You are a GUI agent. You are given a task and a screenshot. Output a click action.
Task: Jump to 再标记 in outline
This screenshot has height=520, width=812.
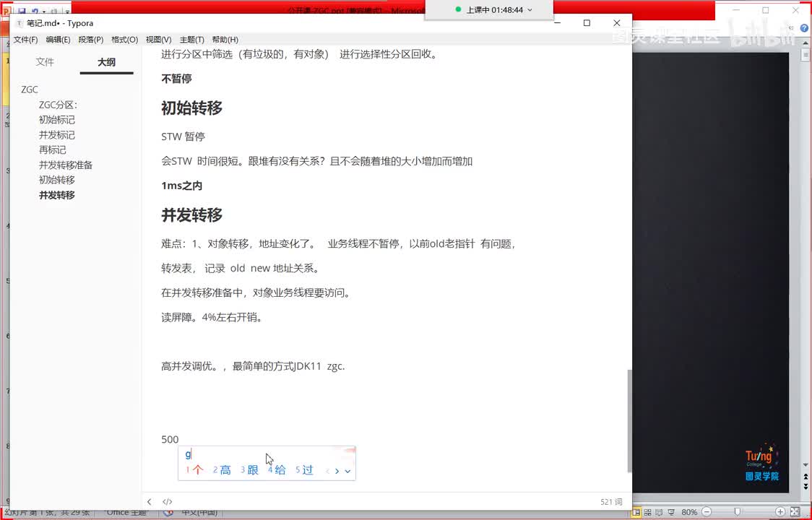pos(52,150)
